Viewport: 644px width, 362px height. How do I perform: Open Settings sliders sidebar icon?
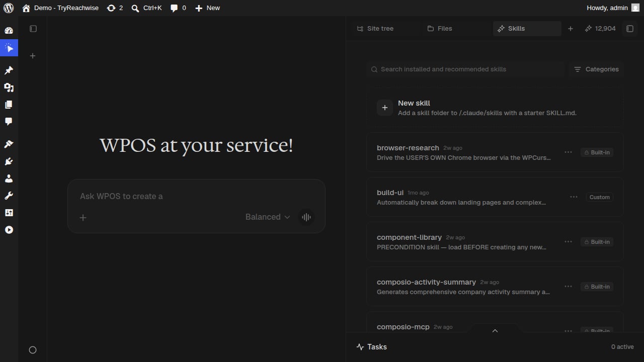[x=9, y=213]
